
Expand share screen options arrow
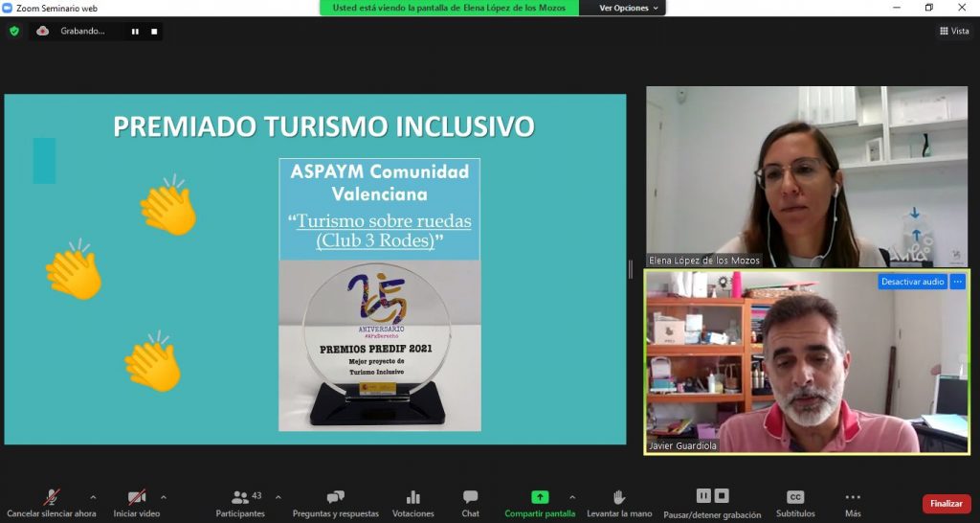coord(572,497)
